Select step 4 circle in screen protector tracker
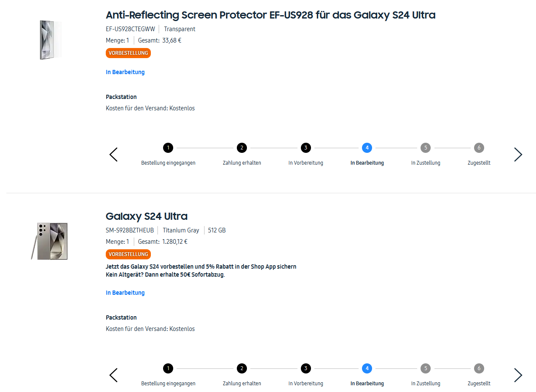The width and height of the screenshot is (536, 392). point(367,148)
